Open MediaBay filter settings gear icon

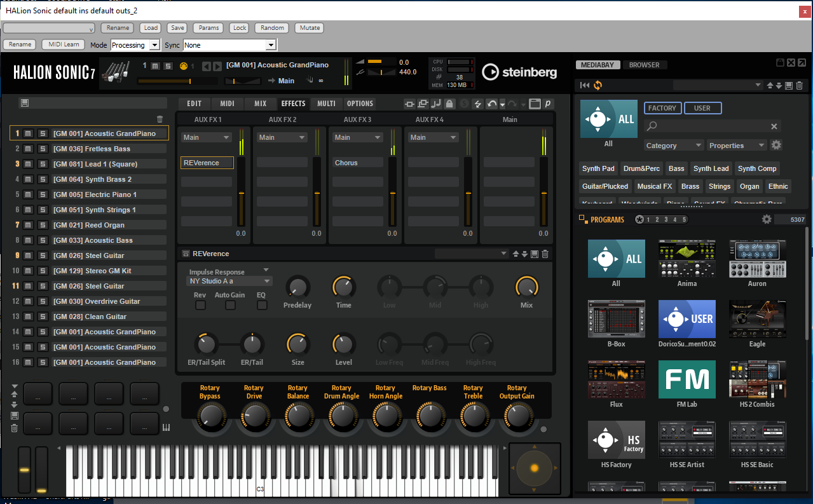point(776,145)
